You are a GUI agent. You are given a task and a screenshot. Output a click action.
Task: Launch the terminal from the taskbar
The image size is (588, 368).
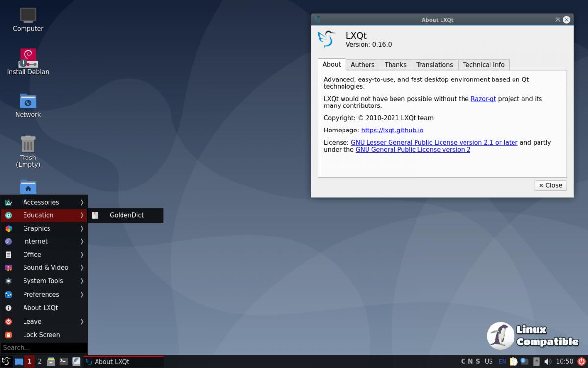63,362
